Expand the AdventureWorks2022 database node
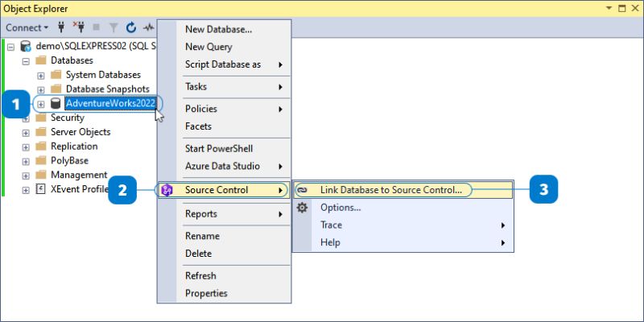The image size is (644, 322). pos(41,105)
